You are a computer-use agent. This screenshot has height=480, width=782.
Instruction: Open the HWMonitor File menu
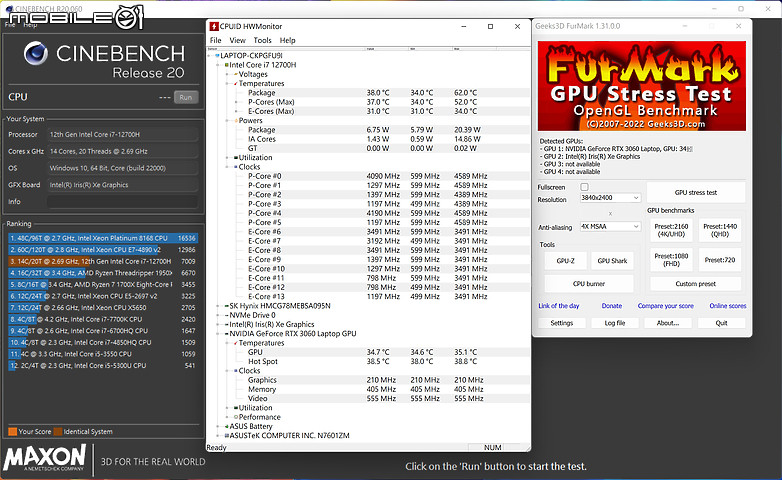(215, 40)
